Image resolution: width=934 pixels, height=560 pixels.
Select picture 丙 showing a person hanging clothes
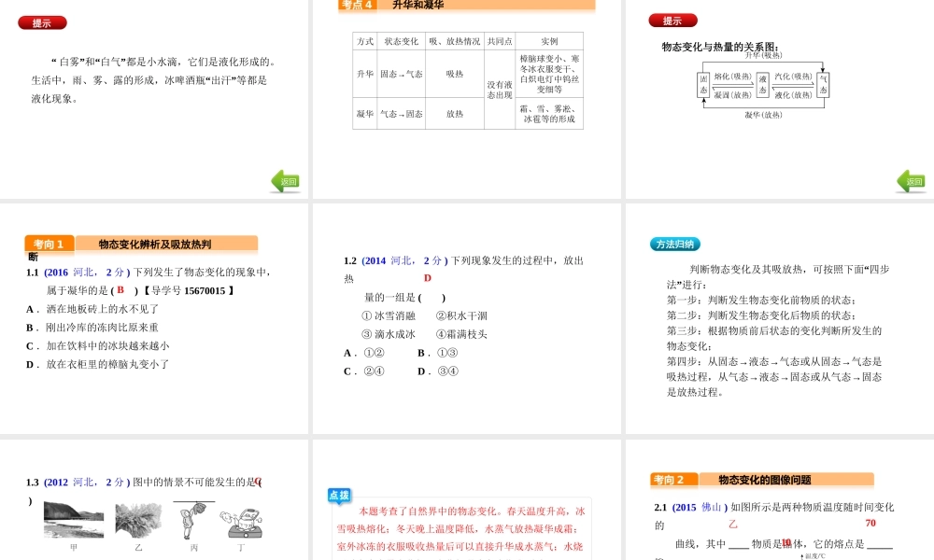click(193, 520)
